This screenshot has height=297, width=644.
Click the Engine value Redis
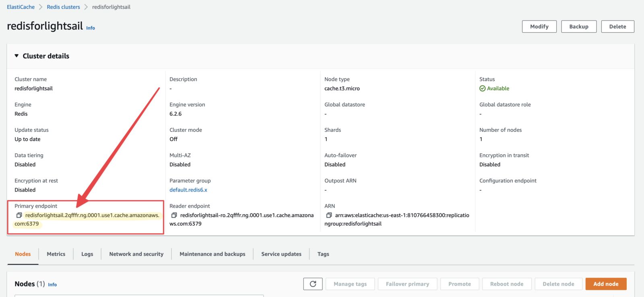21,114
